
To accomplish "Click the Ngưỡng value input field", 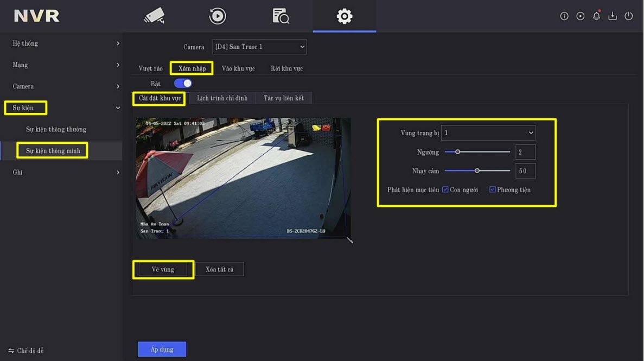I will coord(525,152).
